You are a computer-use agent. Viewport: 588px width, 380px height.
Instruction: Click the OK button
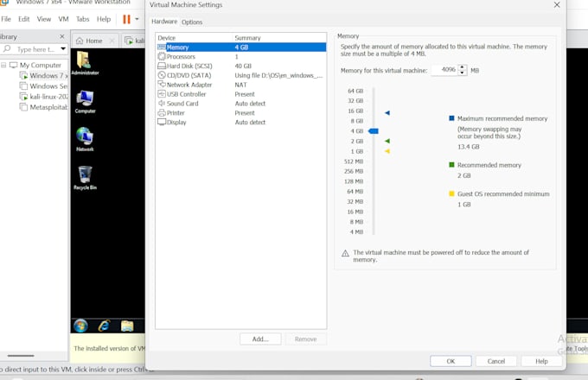(451, 361)
